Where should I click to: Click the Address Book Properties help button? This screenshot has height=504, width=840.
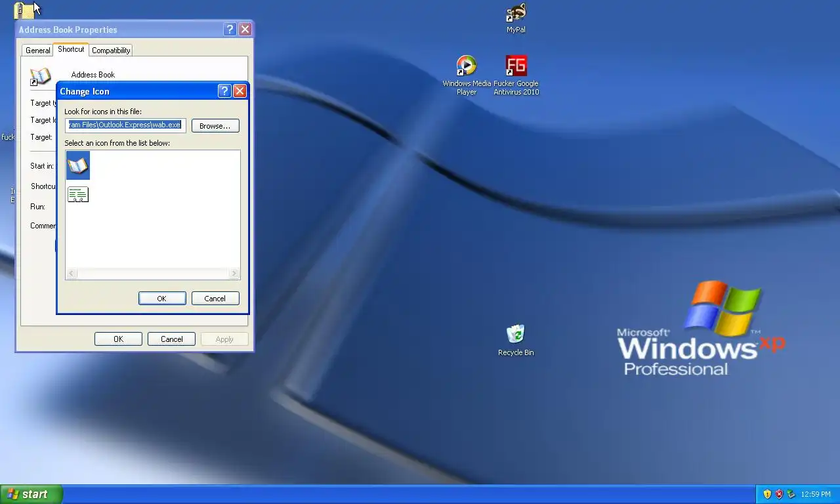(230, 29)
